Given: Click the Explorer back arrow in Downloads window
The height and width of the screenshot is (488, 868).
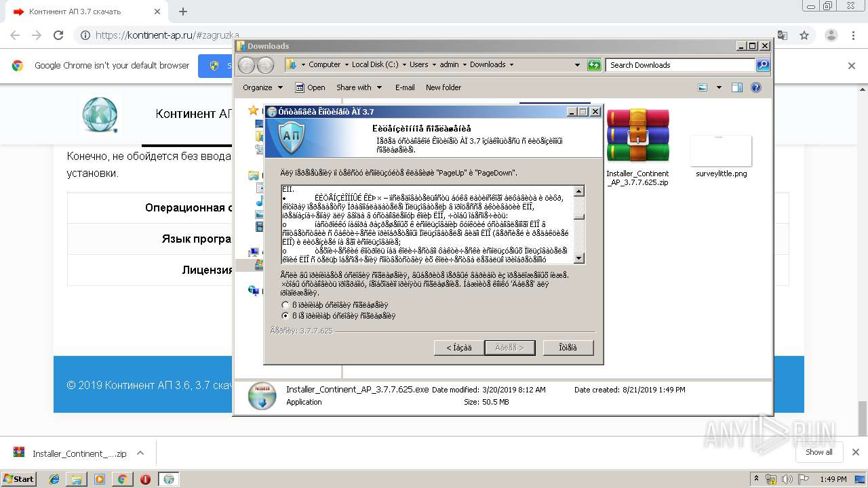Looking at the screenshot, I should click(247, 65).
